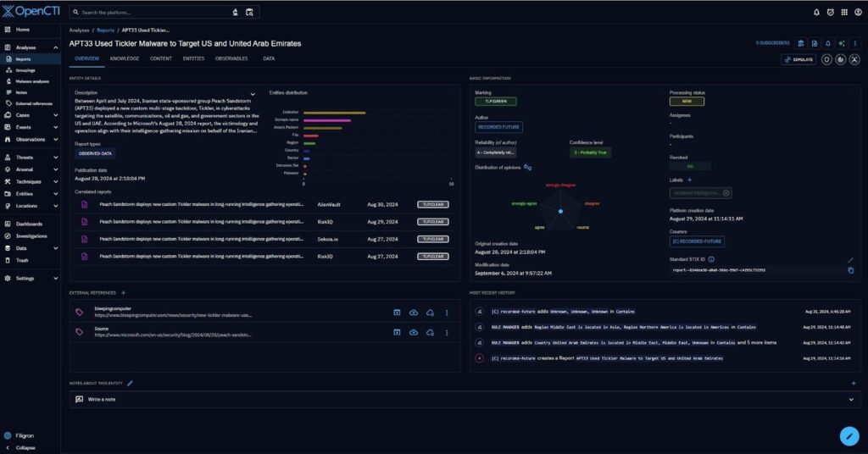Image resolution: width=868 pixels, height=454 pixels.
Task: Open bleepingcomputer reference in browser icon
Action: [x=397, y=313]
